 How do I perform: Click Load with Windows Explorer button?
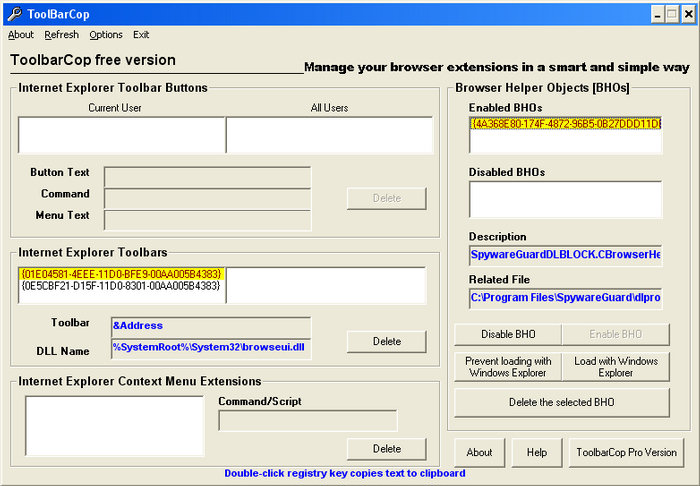coord(616,367)
